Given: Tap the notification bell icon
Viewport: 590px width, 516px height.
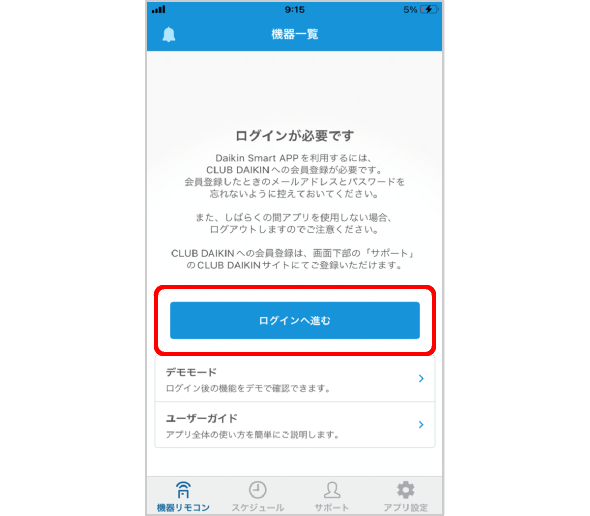Looking at the screenshot, I should click(x=169, y=34).
